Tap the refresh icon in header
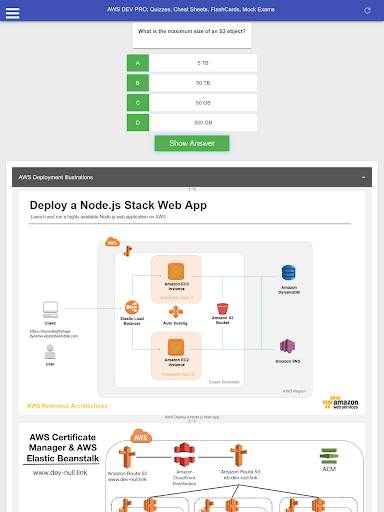Screen dimensions: 384x512 (x=367, y=11)
